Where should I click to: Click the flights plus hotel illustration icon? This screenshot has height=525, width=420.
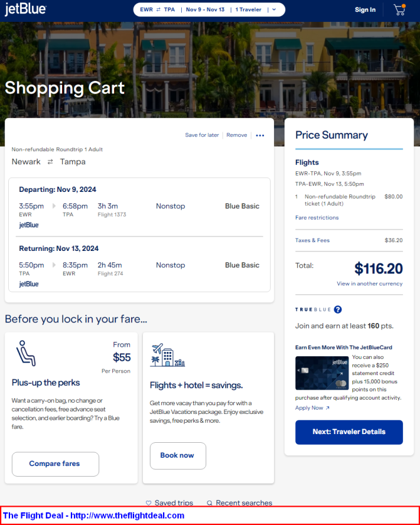click(x=167, y=355)
